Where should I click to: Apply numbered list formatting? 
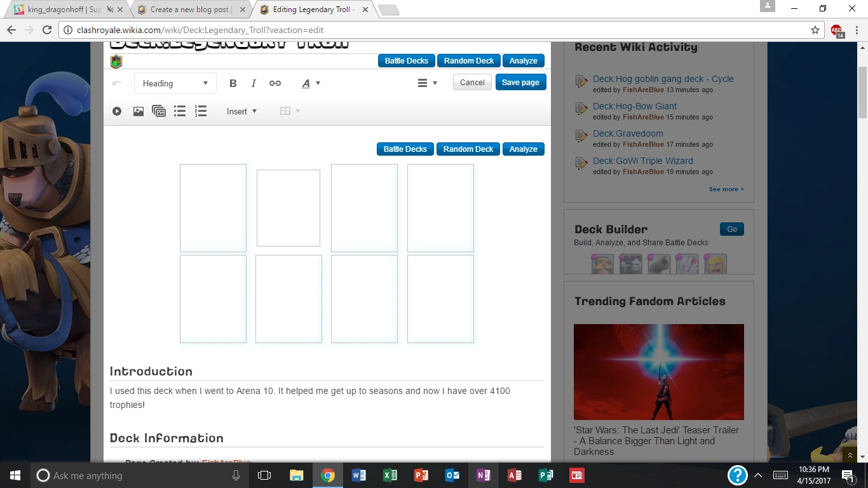point(201,111)
